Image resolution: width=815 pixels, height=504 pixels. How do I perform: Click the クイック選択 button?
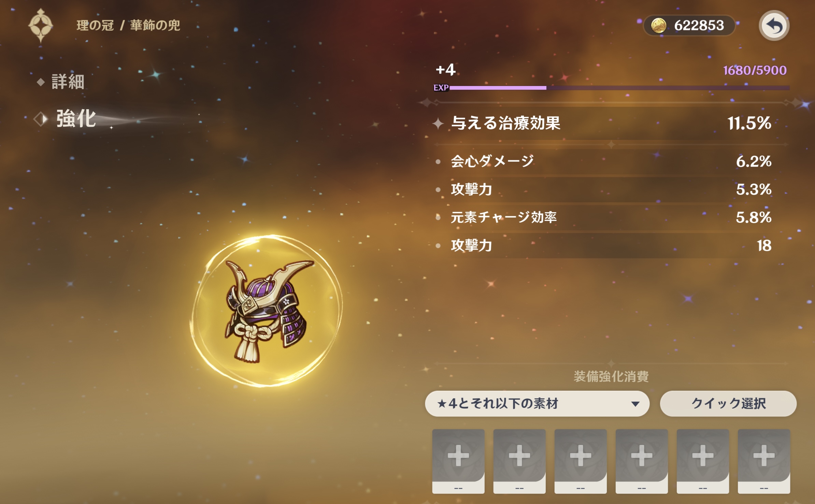[x=728, y=404]
